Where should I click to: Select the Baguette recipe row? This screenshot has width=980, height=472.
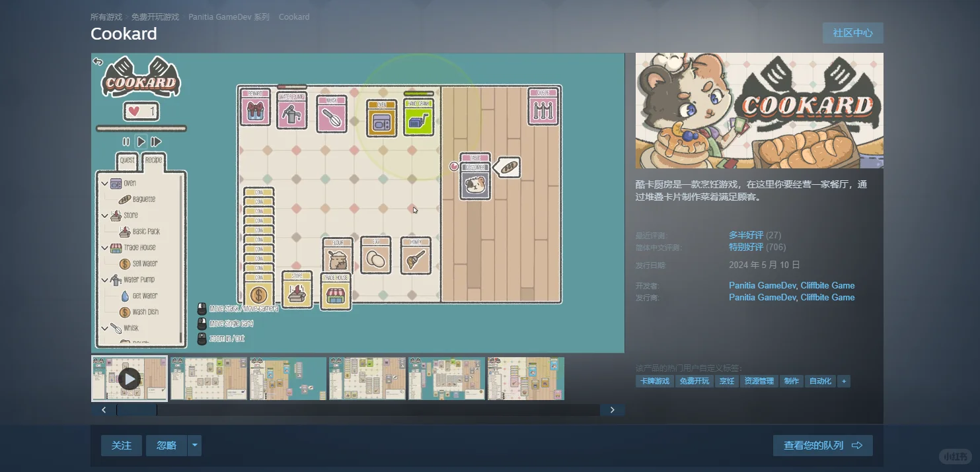click(x=137, y=199)
